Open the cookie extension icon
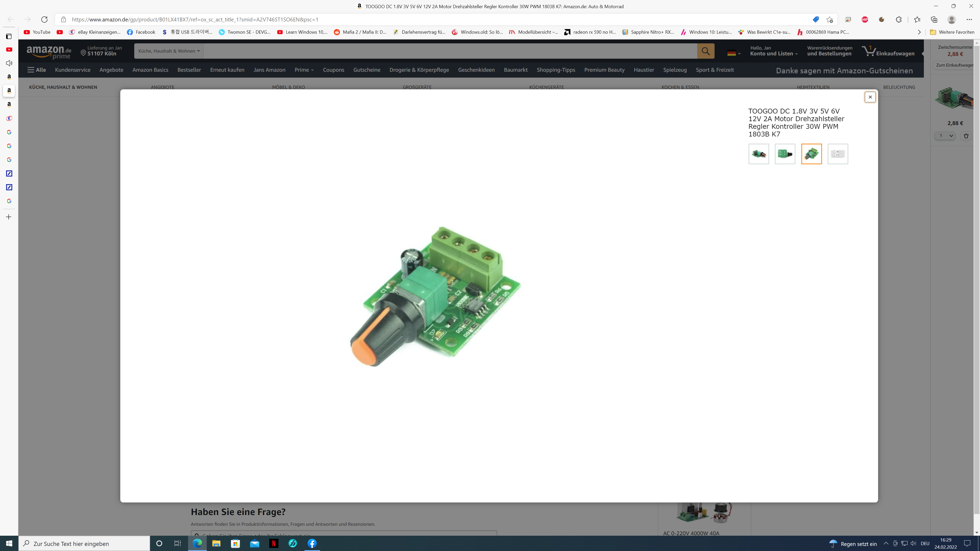Viewport: 980px width, 551px height. [881, 19]
